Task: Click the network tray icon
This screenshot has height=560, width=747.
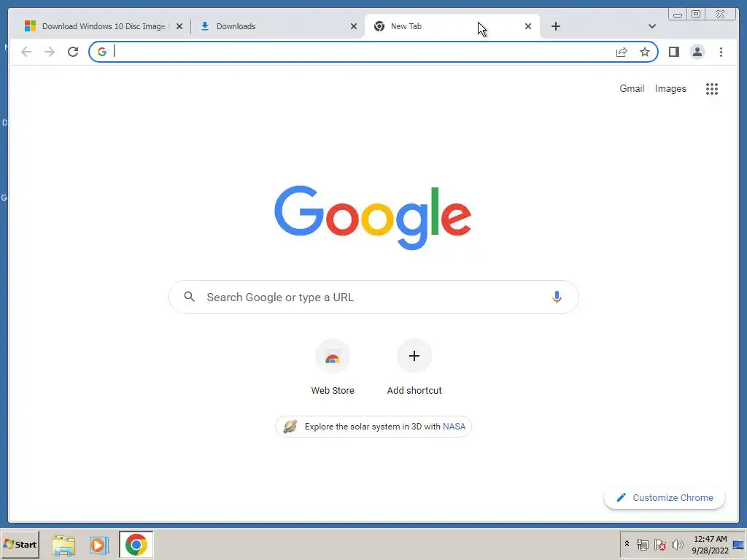Action: coord(642,544)
